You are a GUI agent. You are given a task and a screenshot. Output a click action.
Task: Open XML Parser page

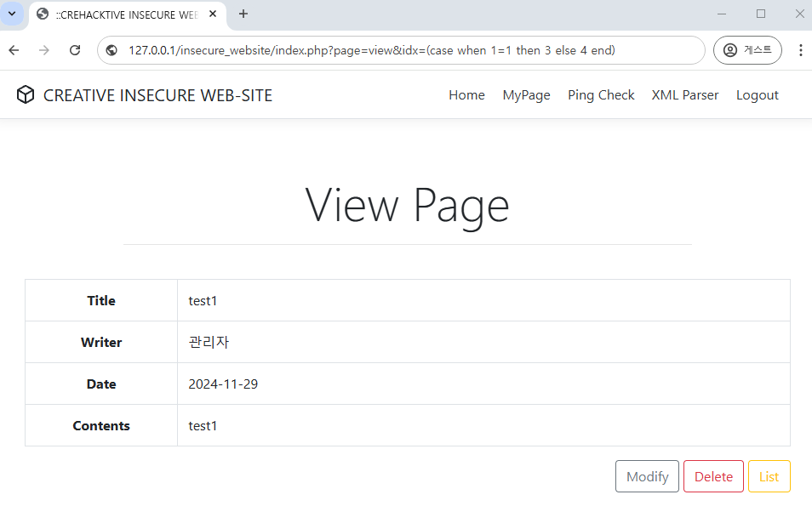point(685,95)
